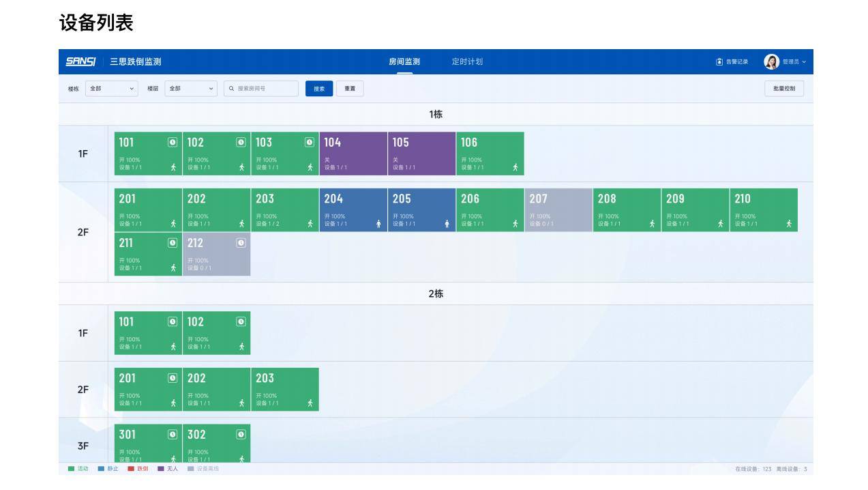Viewport: 868px width, 490px height.
Task: Click the administrator avatar picture
Action: tap(771, 62)
